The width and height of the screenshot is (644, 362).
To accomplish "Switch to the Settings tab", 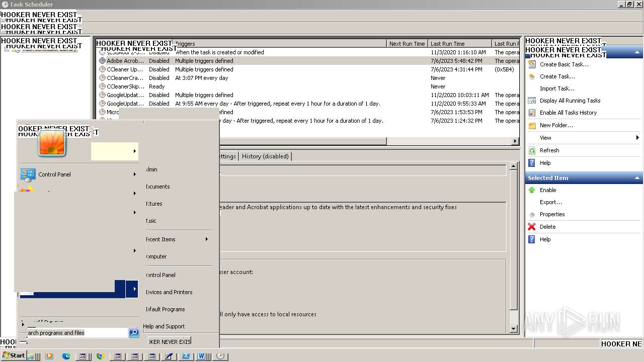I will [x=227, y=156].
